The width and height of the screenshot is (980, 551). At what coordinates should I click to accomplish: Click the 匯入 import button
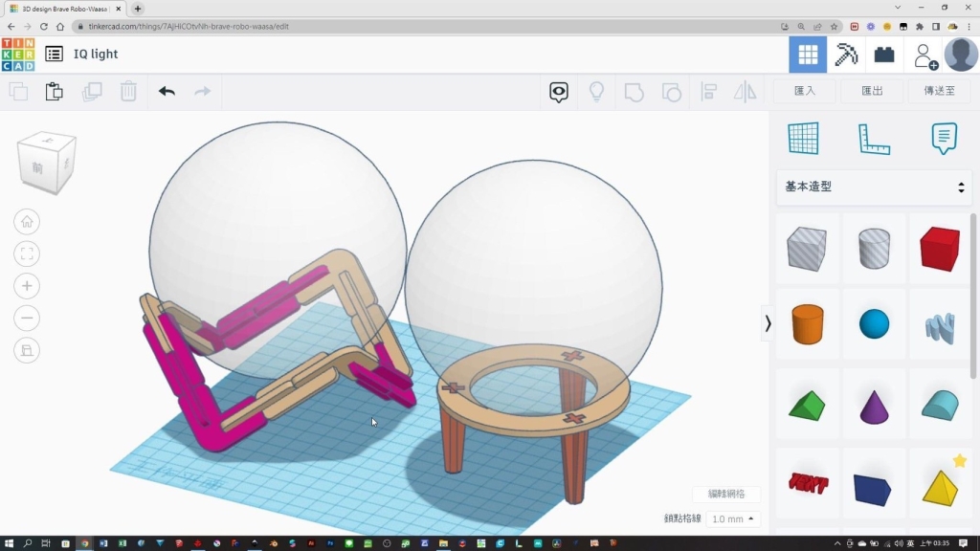[805, 91]
